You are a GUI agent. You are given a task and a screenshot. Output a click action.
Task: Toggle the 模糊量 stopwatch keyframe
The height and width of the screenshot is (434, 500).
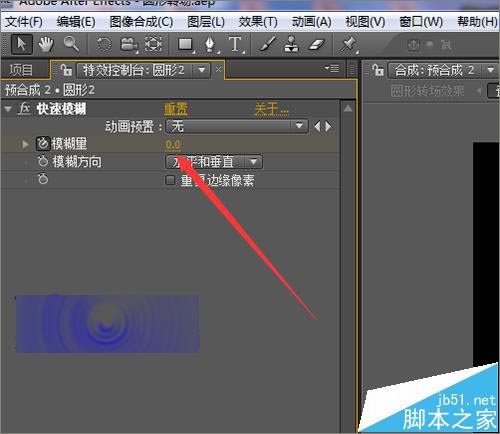coord(43,144)
